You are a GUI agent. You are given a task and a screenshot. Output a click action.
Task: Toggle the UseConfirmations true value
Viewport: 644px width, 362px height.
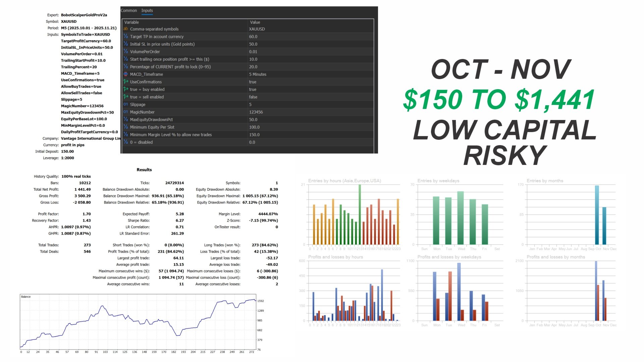click(253, 82)
